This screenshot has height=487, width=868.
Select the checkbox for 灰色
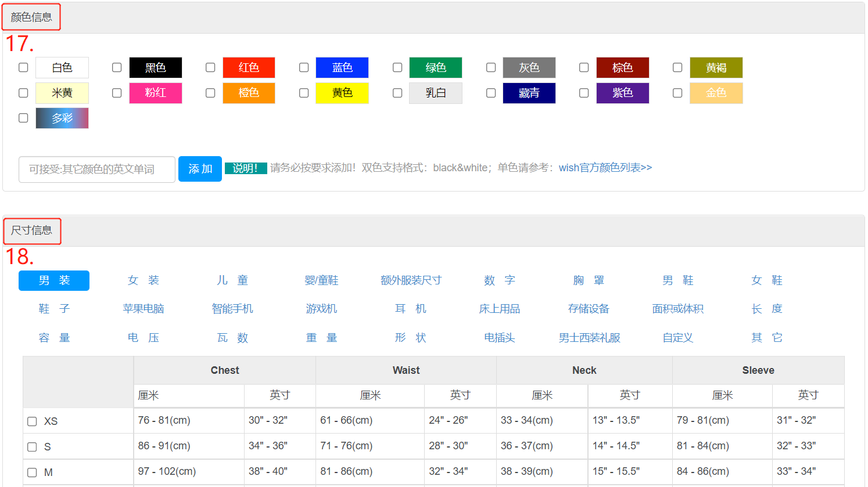(491, 67)
